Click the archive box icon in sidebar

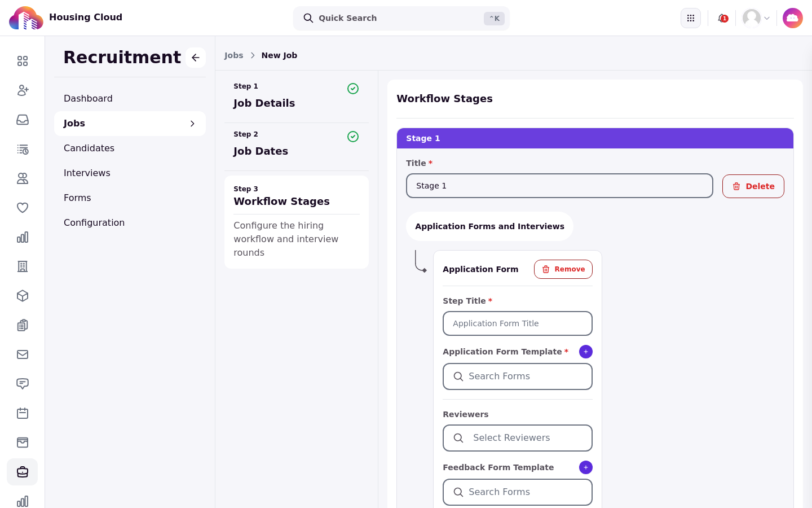point(23,443)
